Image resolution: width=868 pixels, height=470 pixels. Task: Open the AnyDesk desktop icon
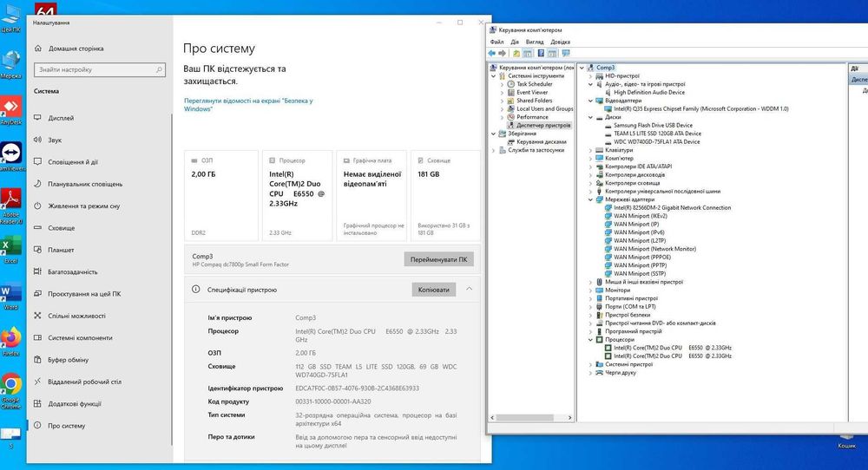11,110
